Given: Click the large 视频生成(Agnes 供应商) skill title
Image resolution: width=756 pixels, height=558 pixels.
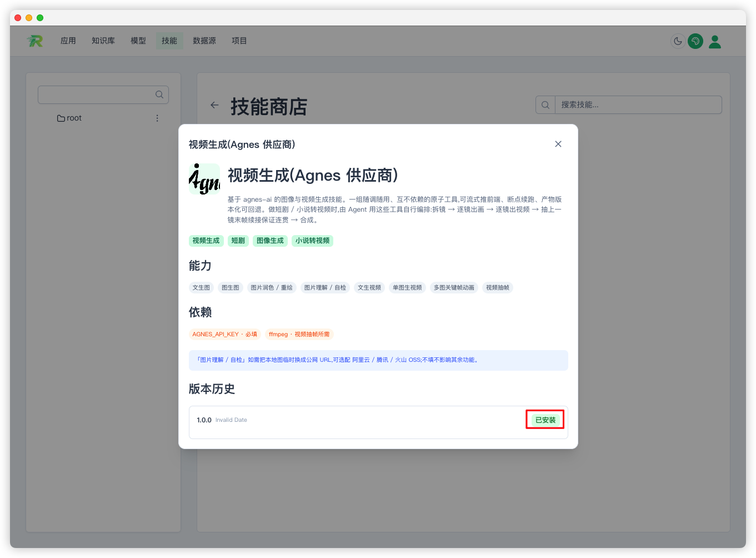Looking at the screenshot, I should coord(313,175).
